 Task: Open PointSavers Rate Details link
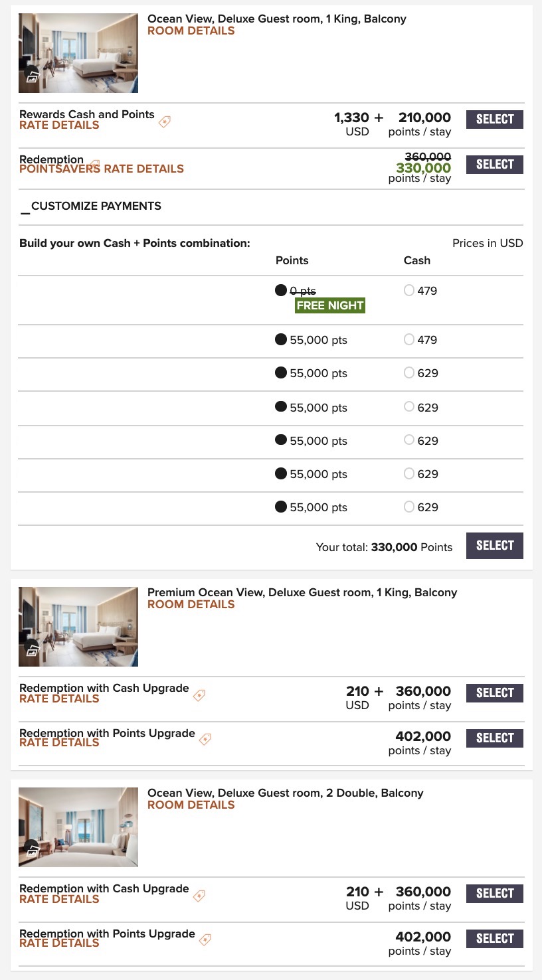click(102, 169)
